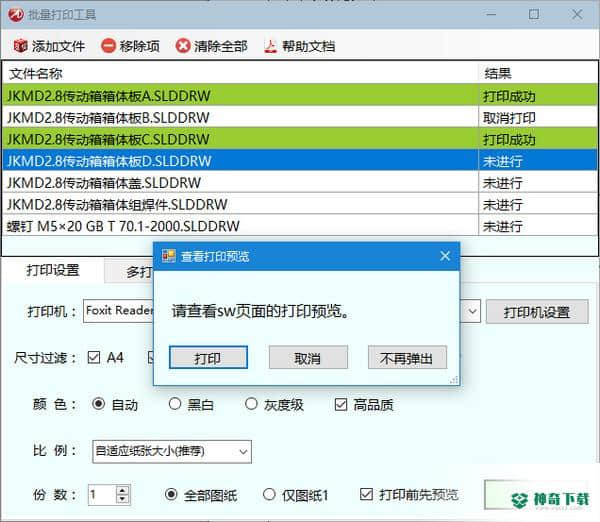
Task: Click 移除项 toolbar label
Action: coord(140,46)
